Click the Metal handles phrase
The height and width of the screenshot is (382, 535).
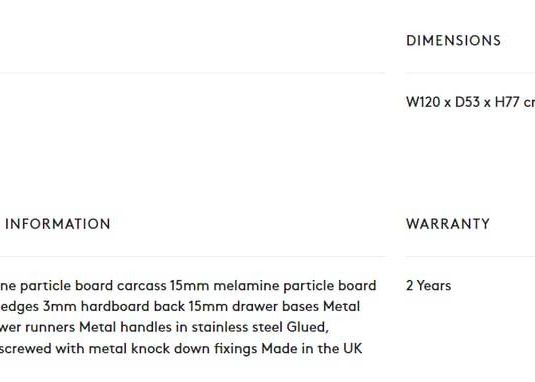click(x=125, y=327)
